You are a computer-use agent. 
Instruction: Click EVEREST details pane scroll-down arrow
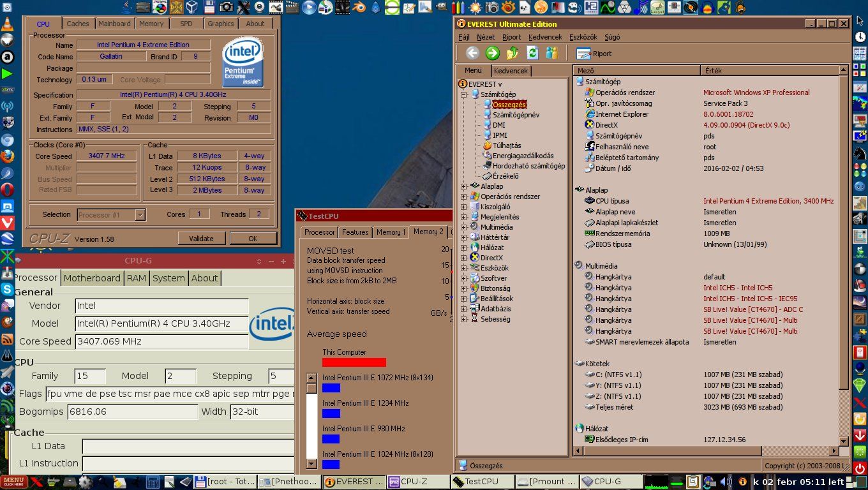pyautogui.click(x=844, y=441)
